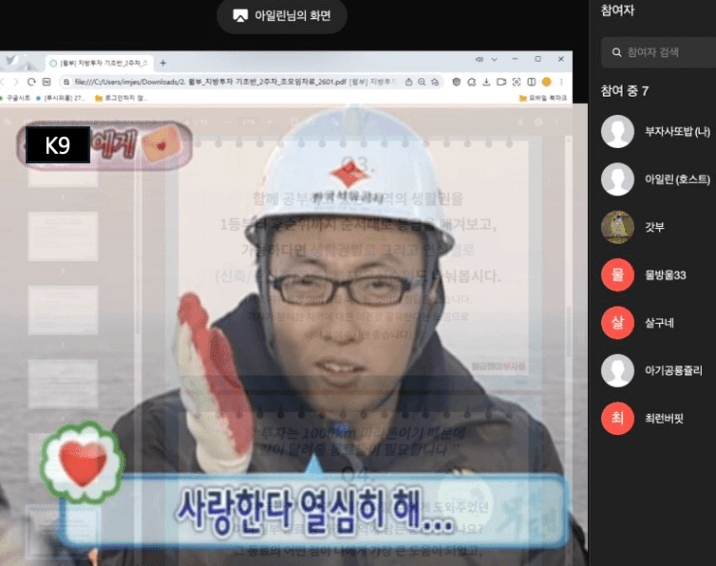This screenshot has width=716, height=566.
Task: Click the 아일린님의 화면 screen share label
Action: click(x=282, y=16)
